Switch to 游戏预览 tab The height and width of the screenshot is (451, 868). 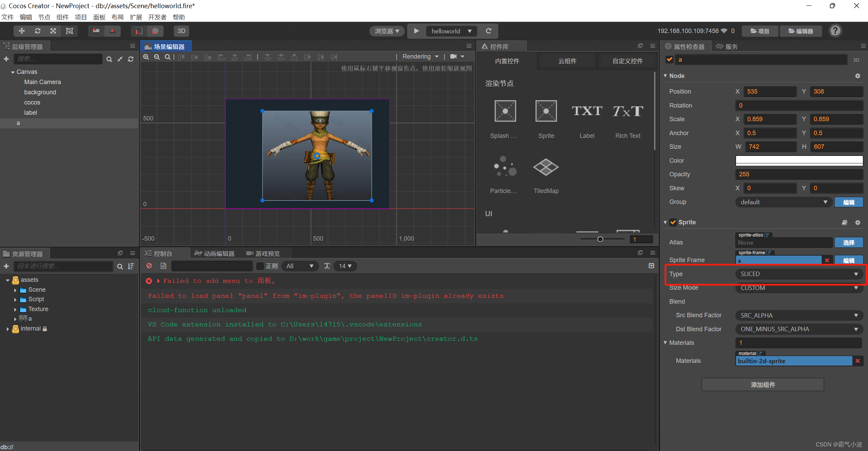tap(263, 254)
